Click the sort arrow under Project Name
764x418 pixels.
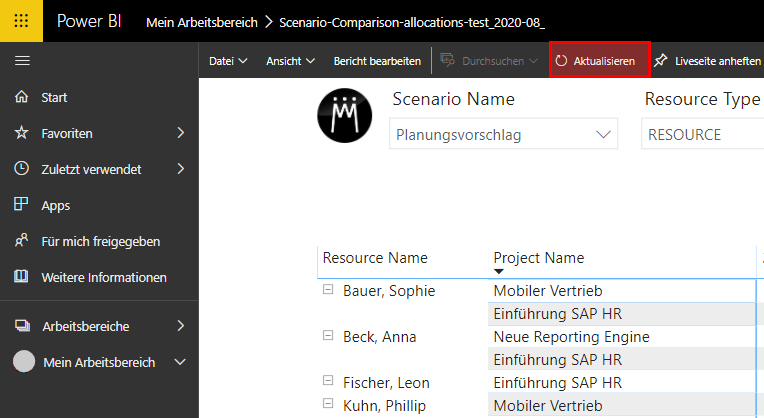498,271
